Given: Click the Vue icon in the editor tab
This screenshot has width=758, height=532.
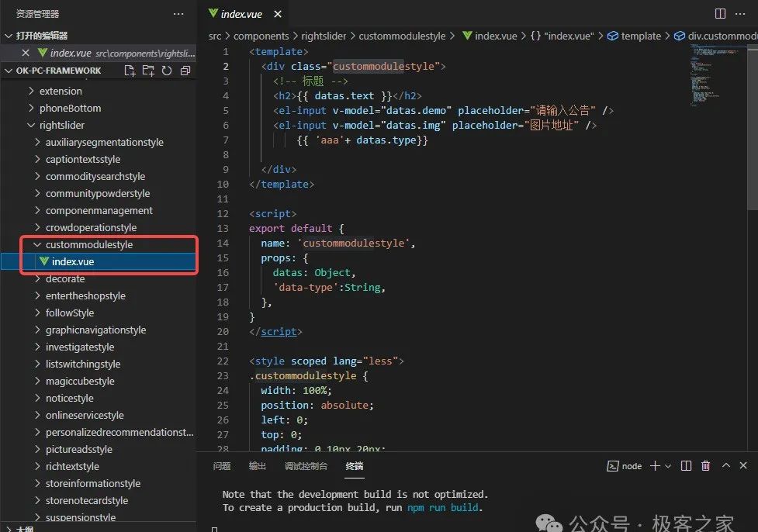Looking at the screenshot, I should pos(213,13).
